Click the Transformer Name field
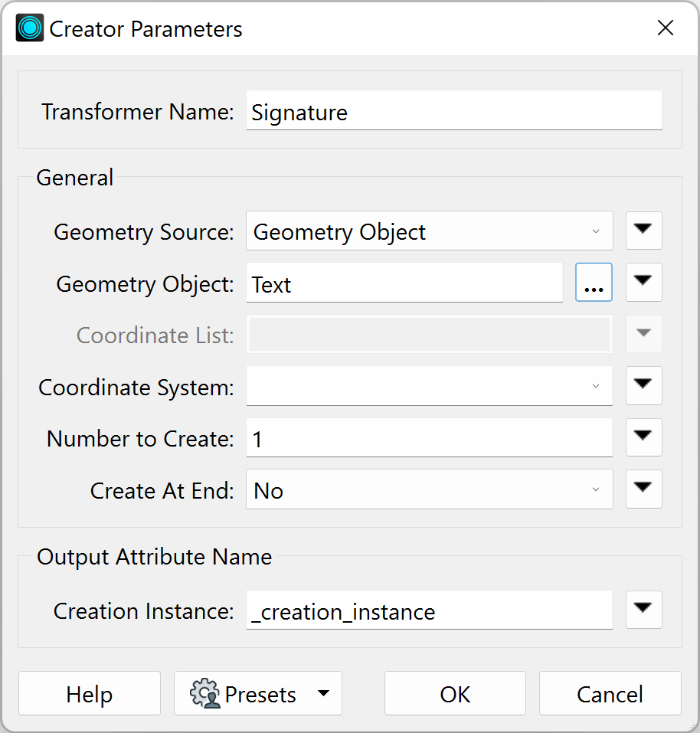 454,110
